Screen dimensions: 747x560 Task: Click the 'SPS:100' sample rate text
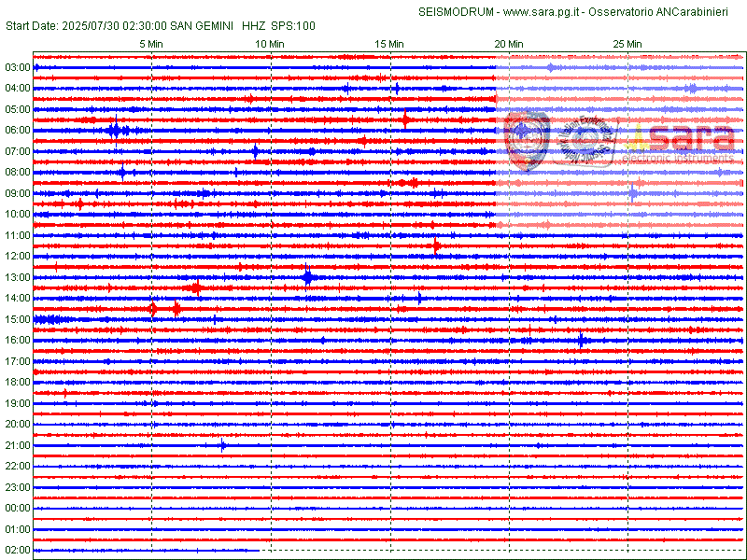[x=293, y=26]
